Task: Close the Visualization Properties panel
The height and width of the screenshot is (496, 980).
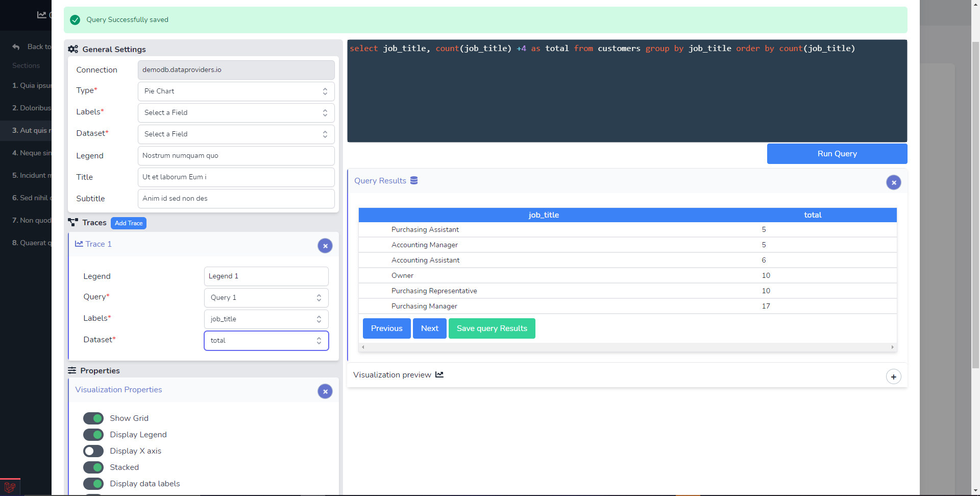Action: [325, 391]
